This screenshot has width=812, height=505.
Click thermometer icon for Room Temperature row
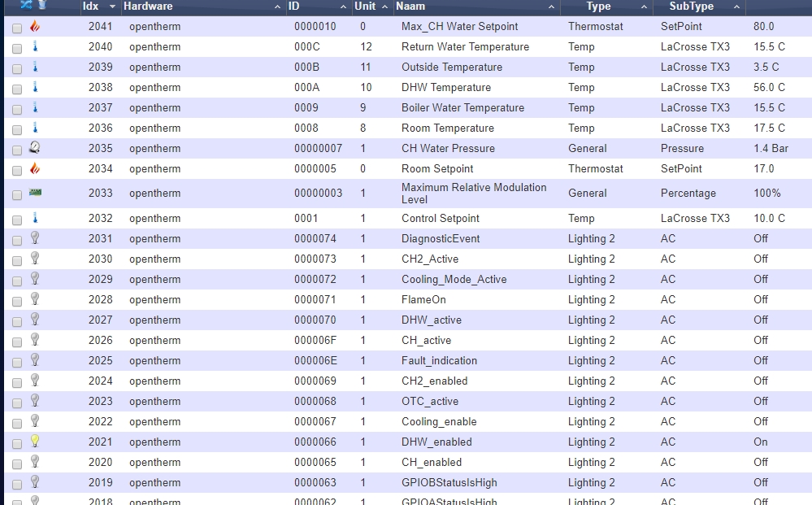pyautogui.click(x=35, y=128)
